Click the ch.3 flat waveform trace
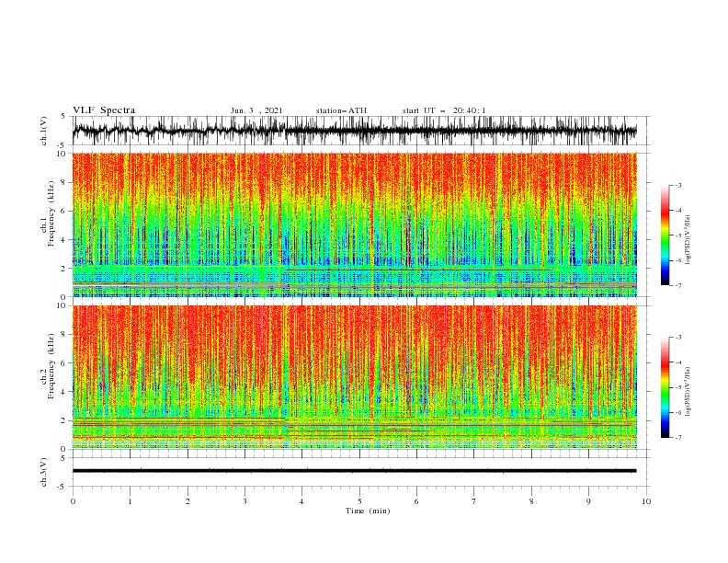 point(354,471)
